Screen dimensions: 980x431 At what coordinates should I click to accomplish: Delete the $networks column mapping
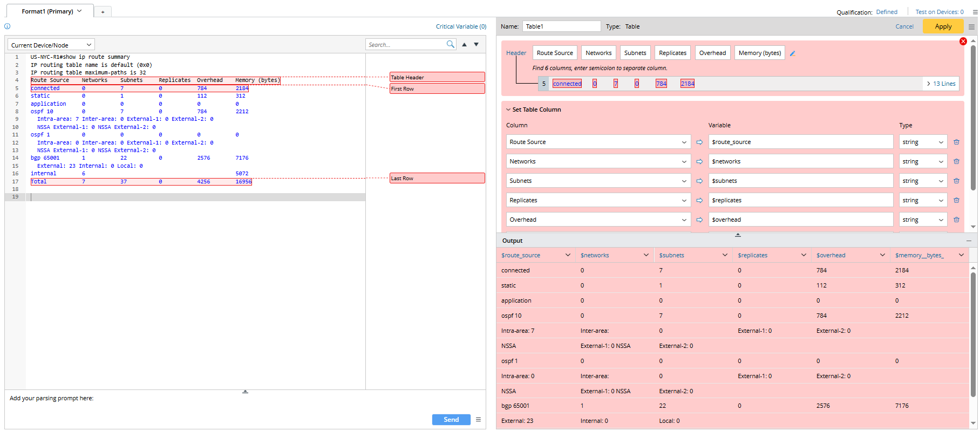coord(956,161)
